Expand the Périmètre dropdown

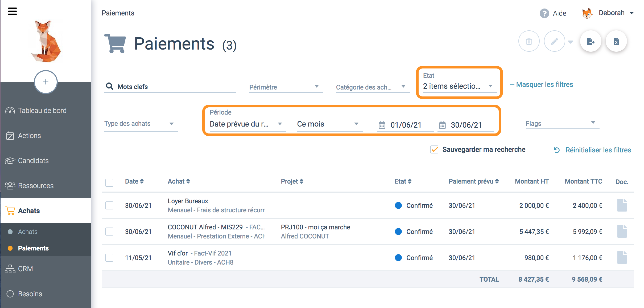(286, 87)
